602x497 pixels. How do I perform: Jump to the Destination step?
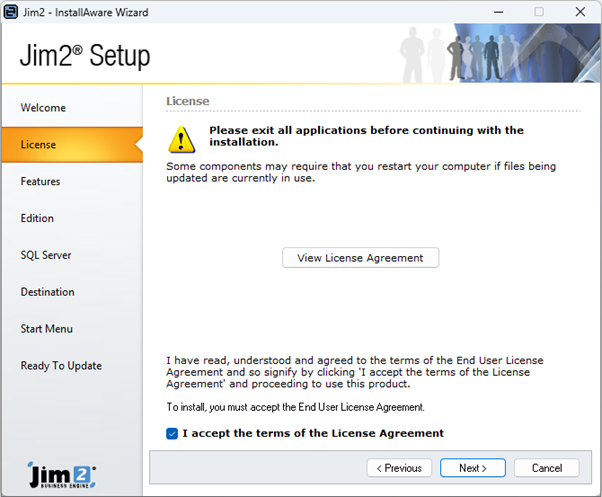47,292
